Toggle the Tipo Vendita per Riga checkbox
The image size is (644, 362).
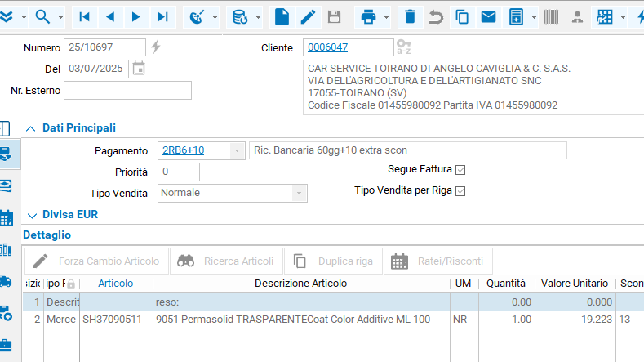coord(460,191)
